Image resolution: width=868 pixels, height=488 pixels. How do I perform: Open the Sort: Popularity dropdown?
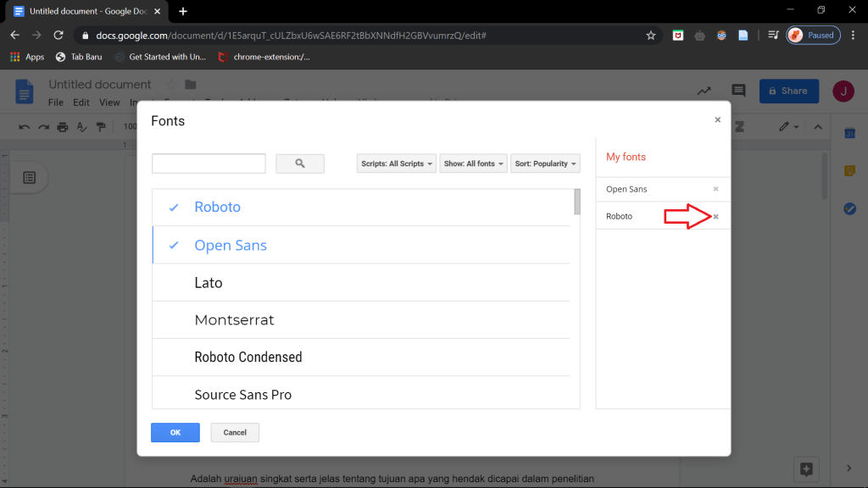tap(545, 164)
